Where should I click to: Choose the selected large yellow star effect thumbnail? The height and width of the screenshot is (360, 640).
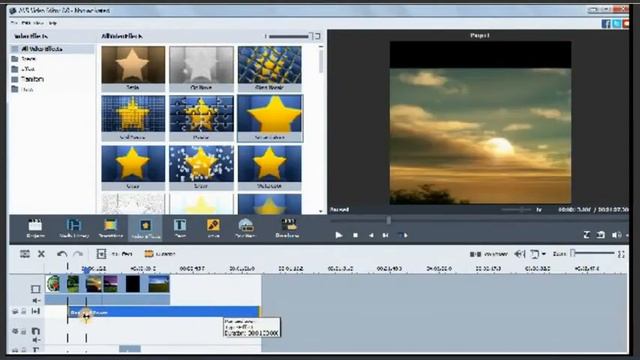tap(270, 118)
